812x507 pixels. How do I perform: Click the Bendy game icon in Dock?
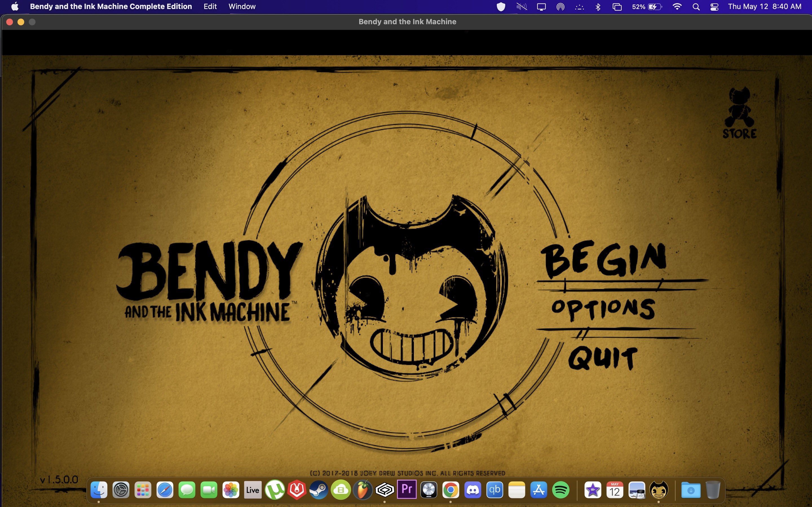tap(659, 490)
